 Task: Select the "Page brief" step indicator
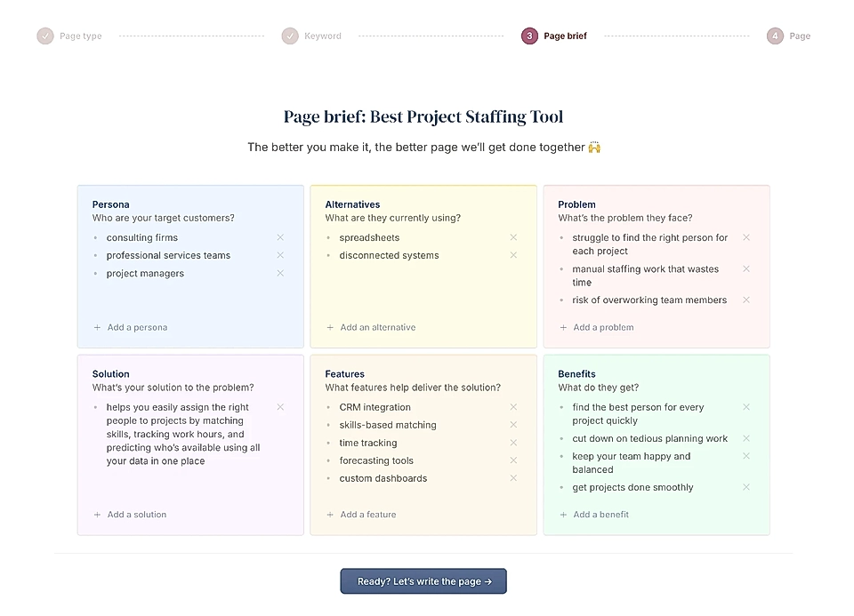(529, 36)
